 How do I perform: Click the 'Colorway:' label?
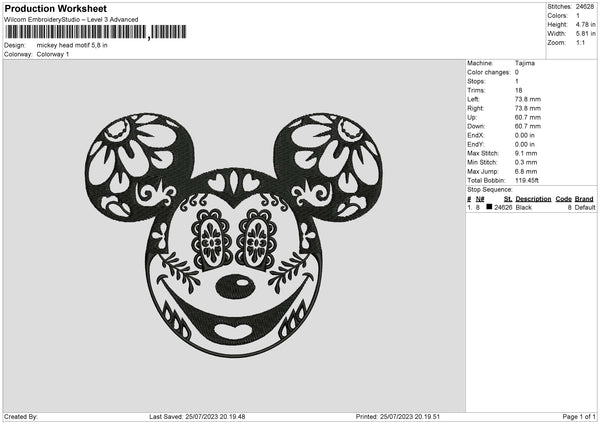[18, 54]
